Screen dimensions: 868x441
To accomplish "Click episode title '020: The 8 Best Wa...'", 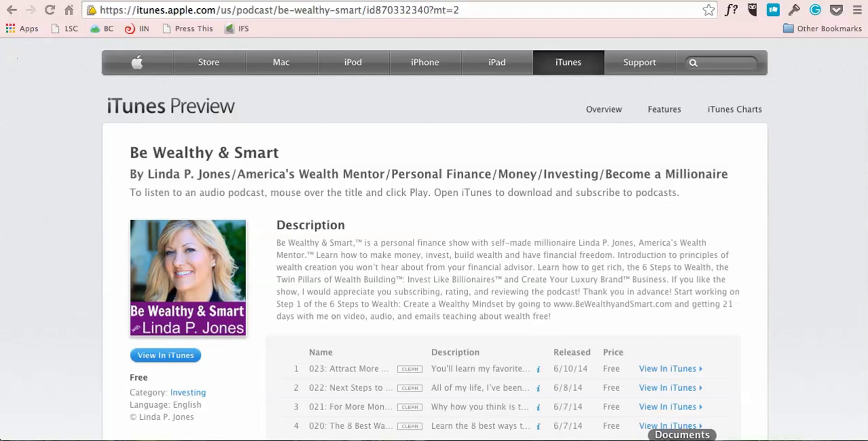I will click(350, 426).
